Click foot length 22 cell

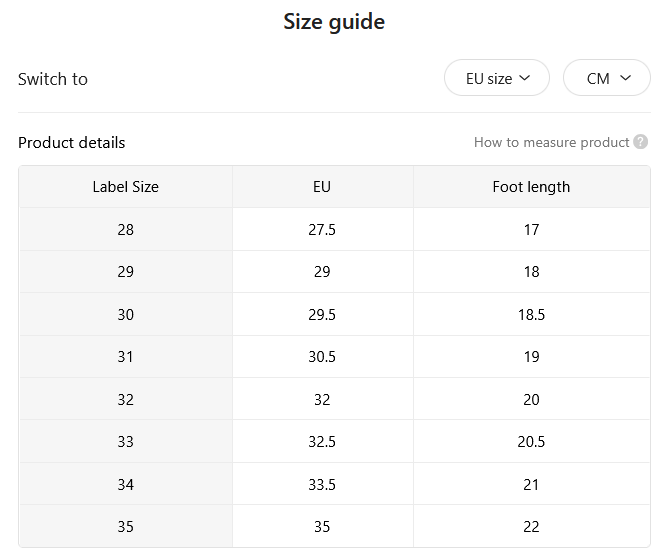531,526
